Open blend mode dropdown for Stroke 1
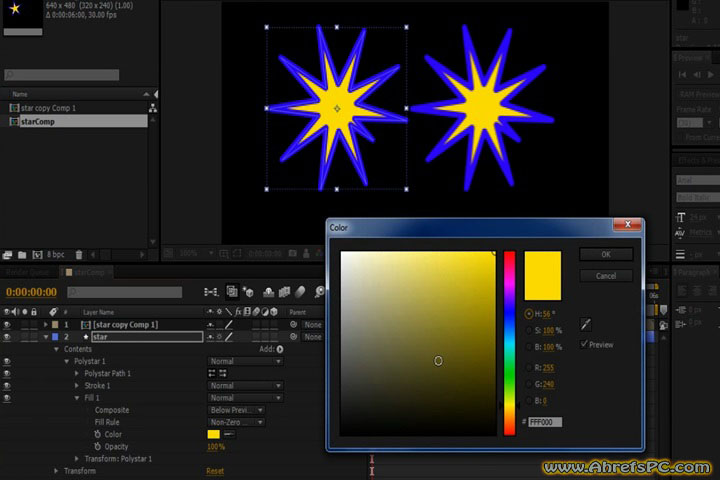The height and width of the screenshot is (480, 720). [x=246, y=386]
